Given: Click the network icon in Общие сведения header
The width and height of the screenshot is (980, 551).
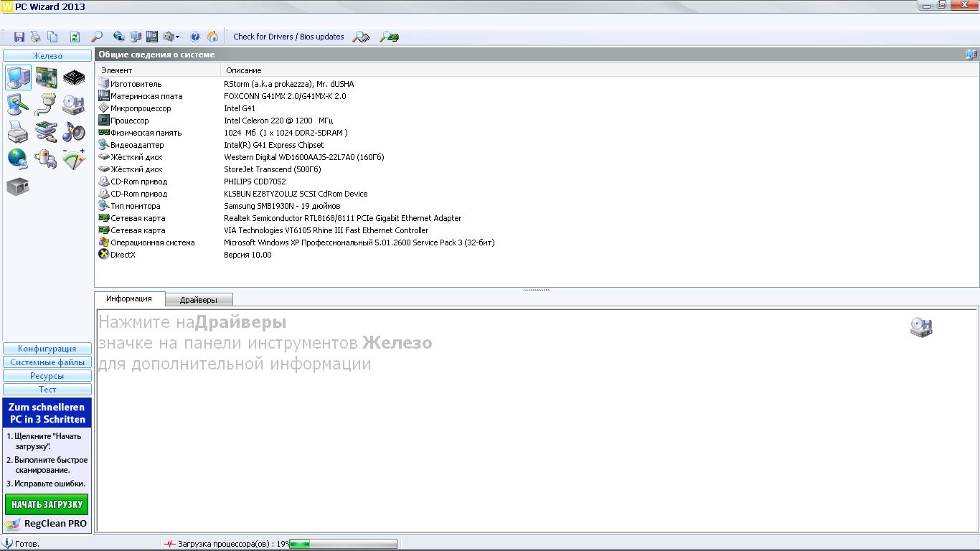Looking at the screenshot, I should point(971,55).
